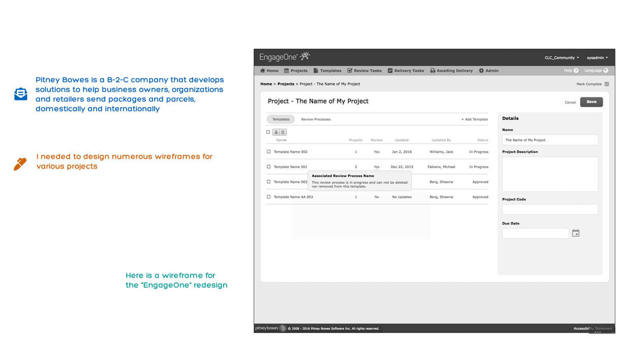Switch to the Review Processes tab

coord(316,119)
